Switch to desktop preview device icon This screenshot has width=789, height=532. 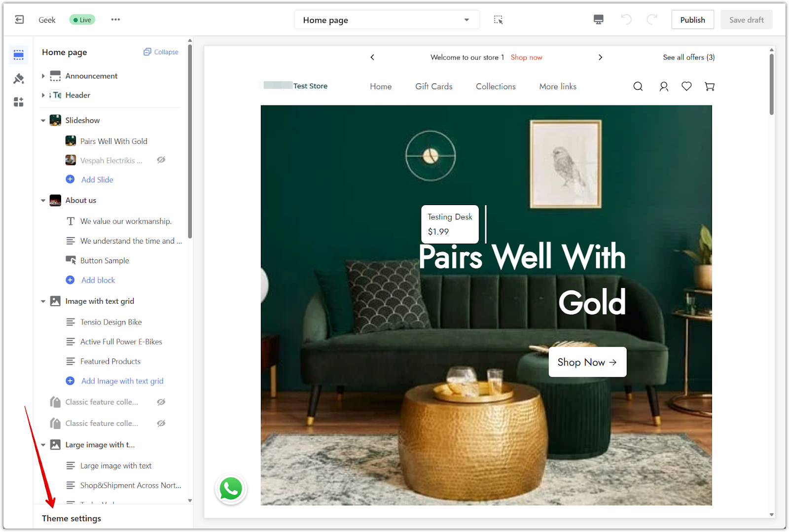(598, 20)
